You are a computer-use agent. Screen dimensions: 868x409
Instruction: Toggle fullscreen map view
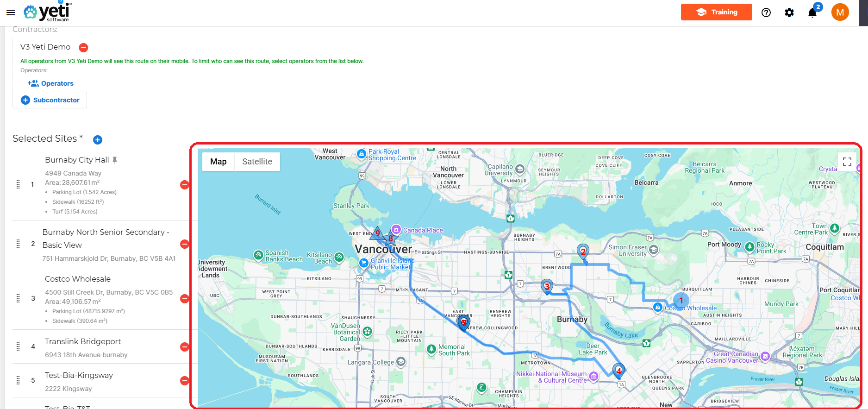[x=847, y=162]
